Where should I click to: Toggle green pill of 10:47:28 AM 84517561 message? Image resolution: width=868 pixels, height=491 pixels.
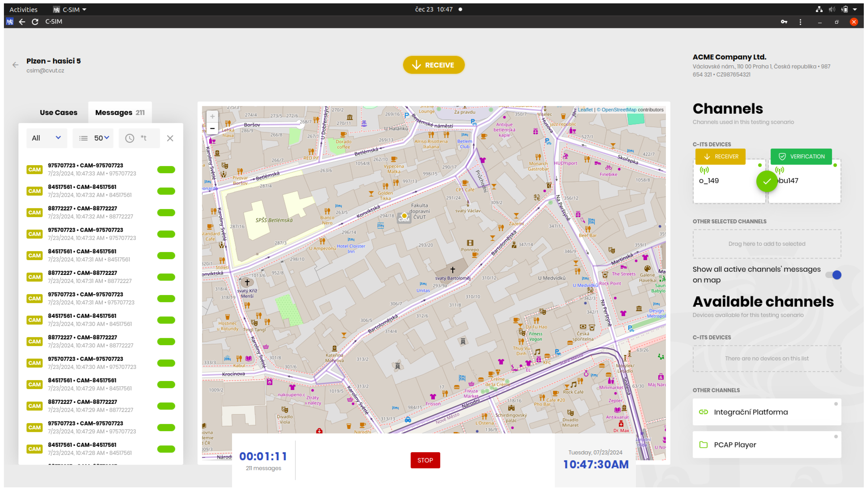point(166,449)
